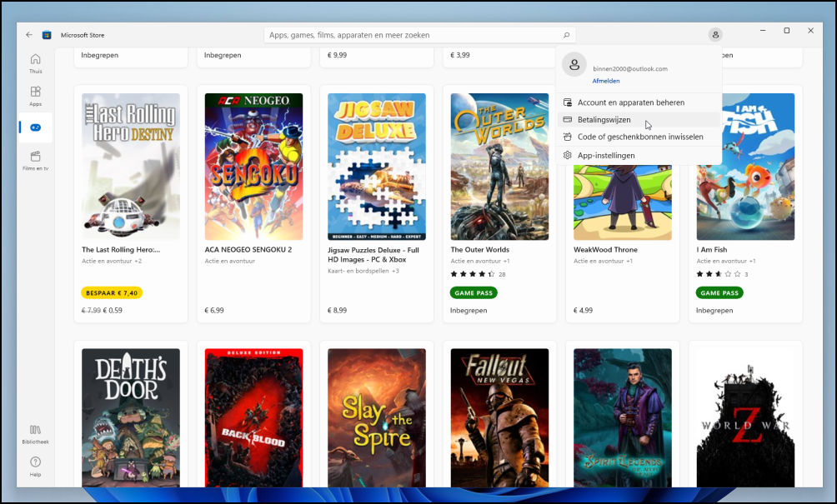Open Help in the sidebar

click(35, 467)
